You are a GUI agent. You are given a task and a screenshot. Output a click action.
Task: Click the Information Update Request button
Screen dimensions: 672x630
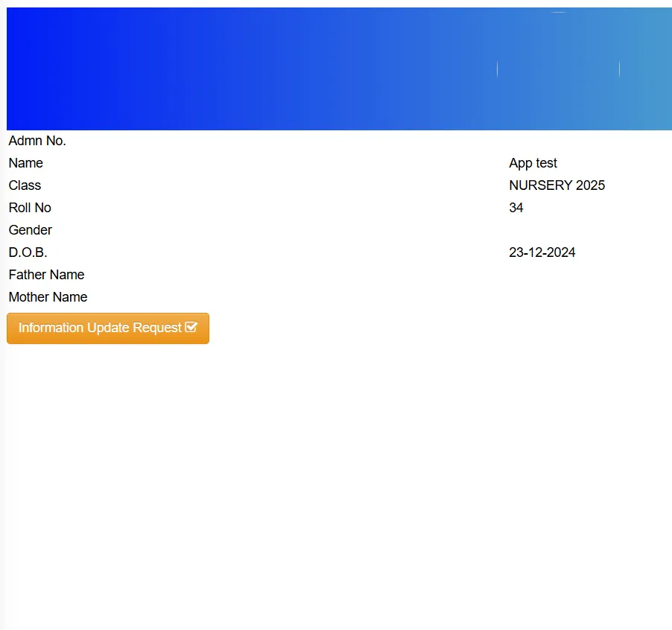coord(108,328)
